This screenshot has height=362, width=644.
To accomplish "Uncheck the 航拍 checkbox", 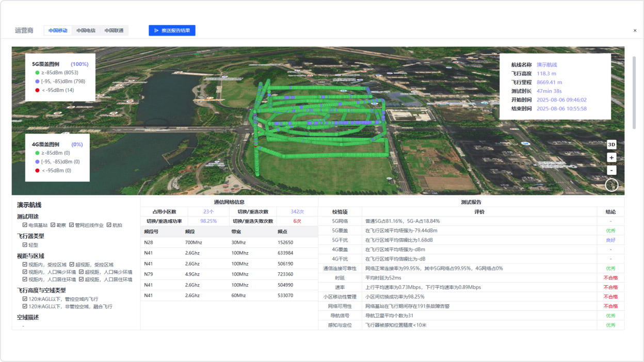I will (109, 225).
